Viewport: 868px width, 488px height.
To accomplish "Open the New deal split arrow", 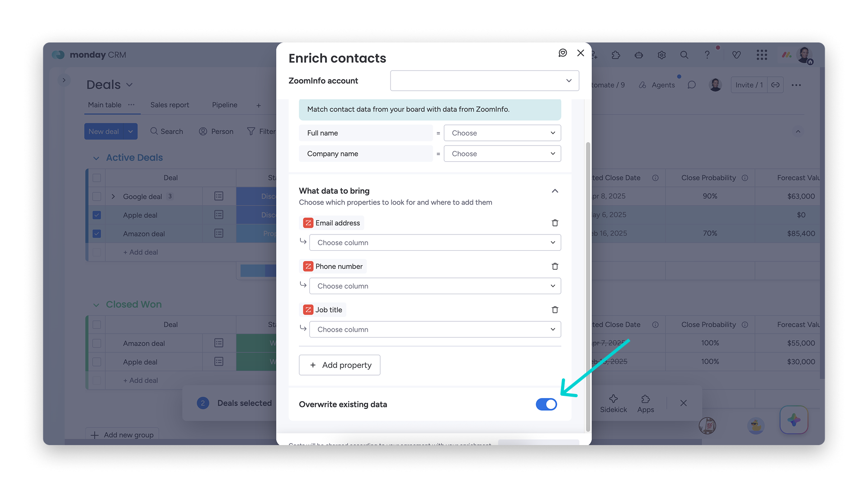I will (131, 131).
